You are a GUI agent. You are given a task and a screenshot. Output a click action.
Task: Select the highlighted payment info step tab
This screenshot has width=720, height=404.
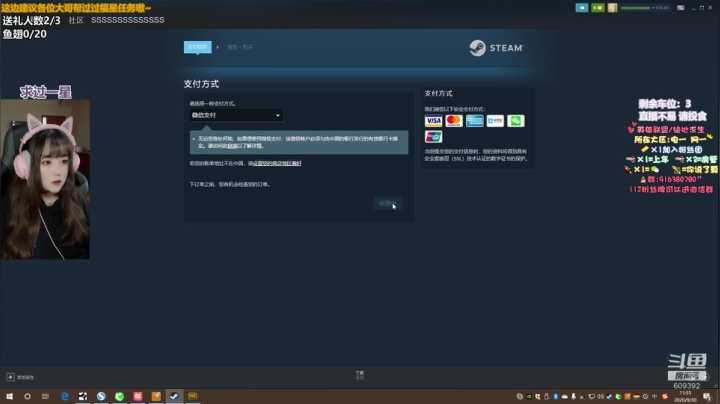(x=197, y=47)
